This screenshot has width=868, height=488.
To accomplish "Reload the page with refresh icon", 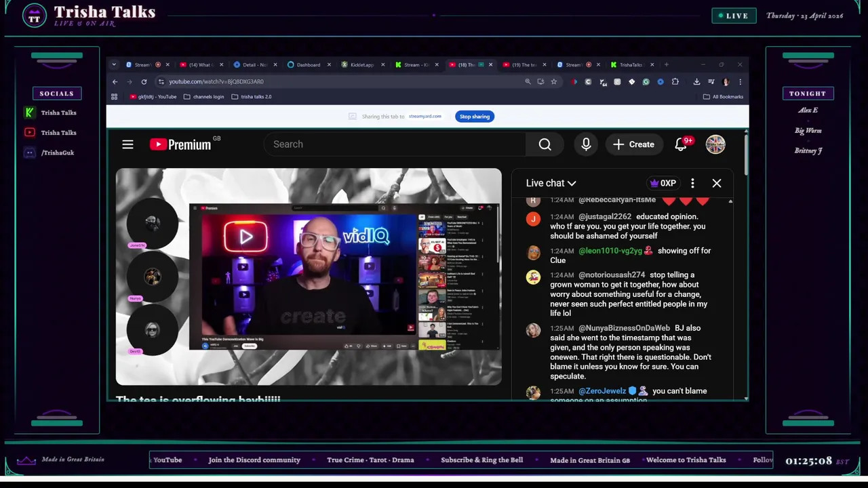I will point(144,81).
